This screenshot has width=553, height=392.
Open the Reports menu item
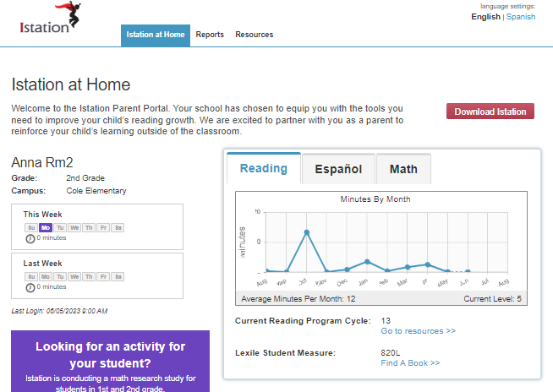tap(210, 35)
